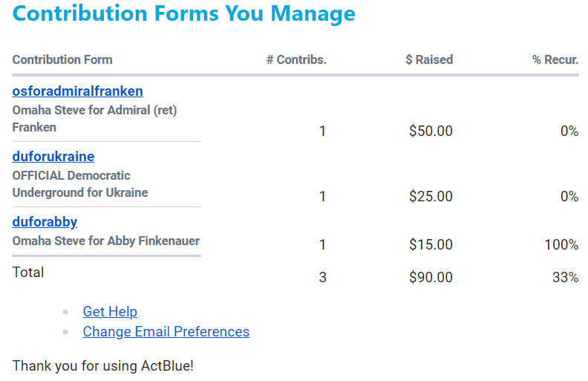Open the duforukraine contribution form link
Image resolution: width=588 pixels, height=381 pixels.
(x=53, y=157)
